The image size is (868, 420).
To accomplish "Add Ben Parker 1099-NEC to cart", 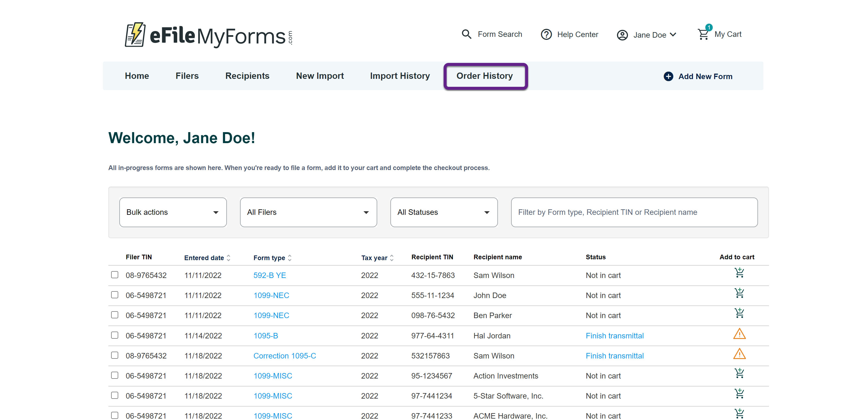I will [x=739, y=313].
